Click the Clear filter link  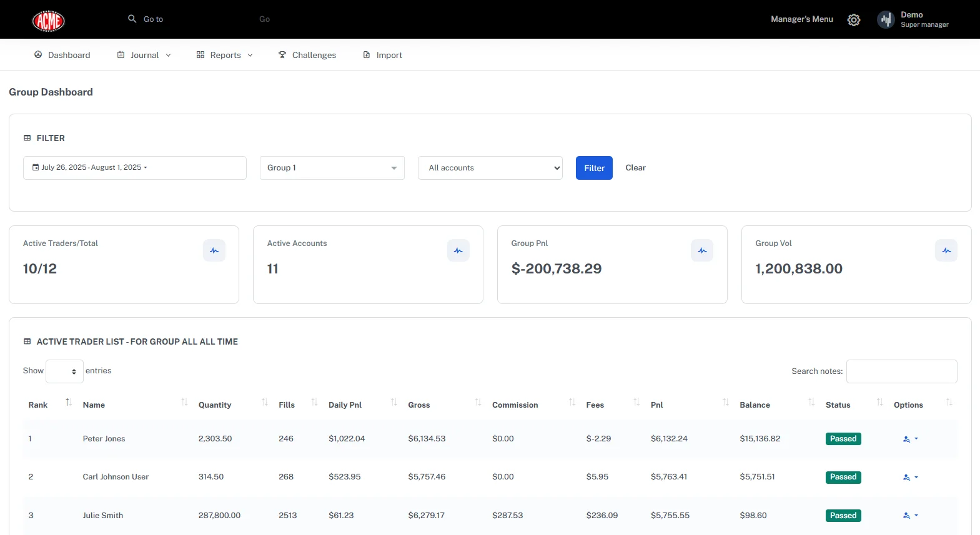(x=635, y=168)
